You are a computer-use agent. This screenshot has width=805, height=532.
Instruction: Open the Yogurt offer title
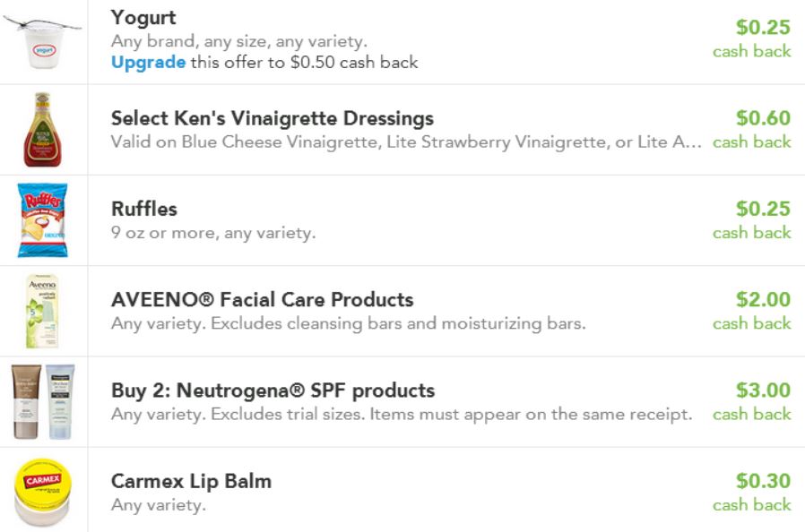pos(143,17)
